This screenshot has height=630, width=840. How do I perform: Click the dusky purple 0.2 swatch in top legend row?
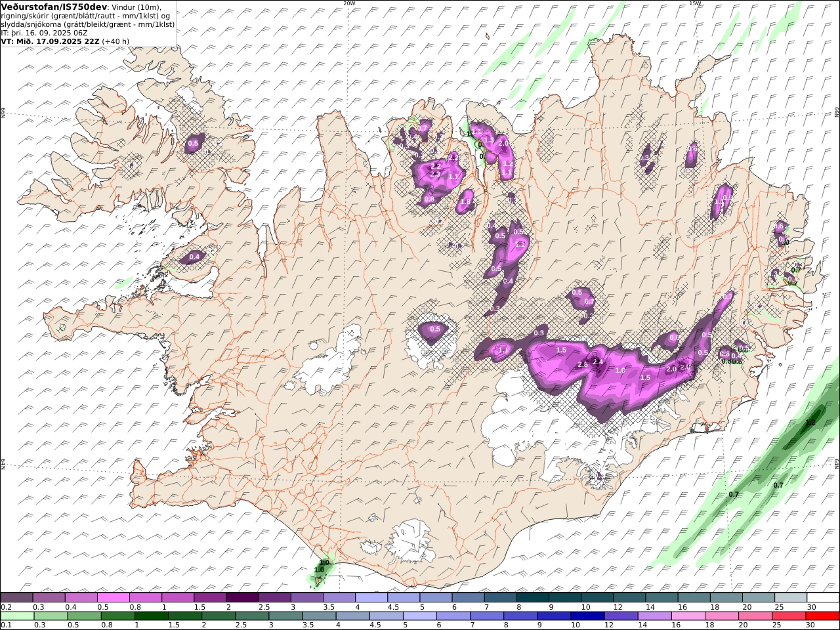[16, 597]
